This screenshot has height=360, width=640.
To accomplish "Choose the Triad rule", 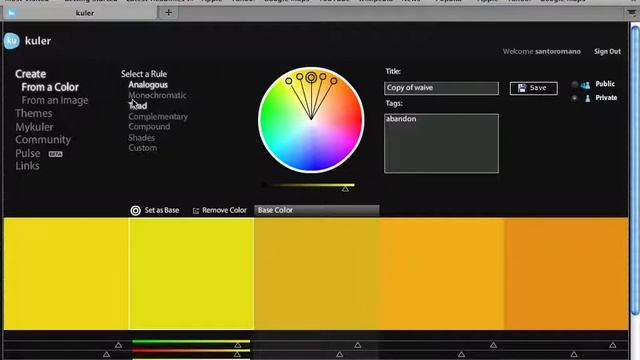I will pos(138,106).
